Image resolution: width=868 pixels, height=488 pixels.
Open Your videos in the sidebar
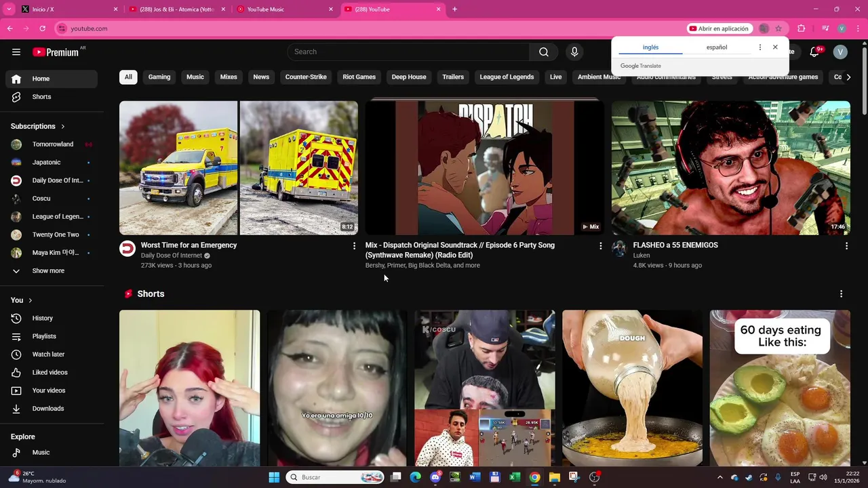[x=52, y=390]
